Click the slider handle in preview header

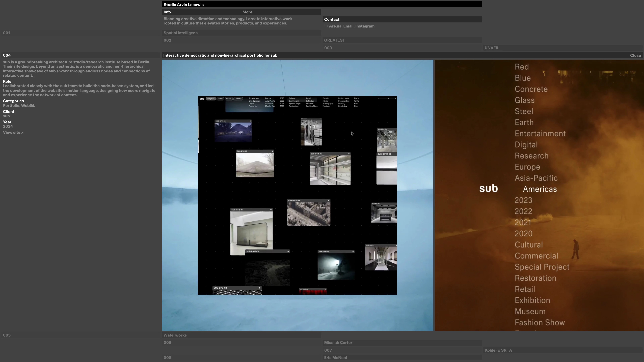388,99
